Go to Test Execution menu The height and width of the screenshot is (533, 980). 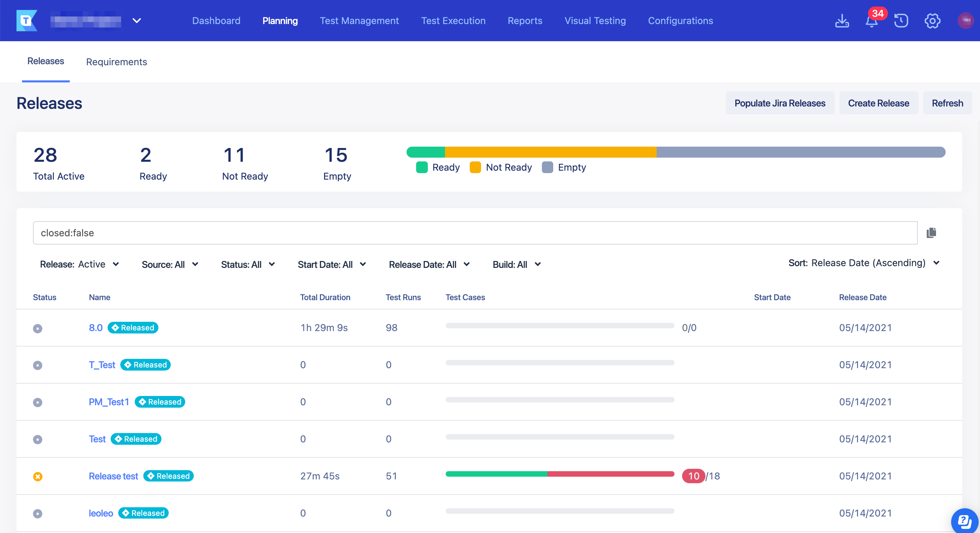[x=453, y=21]
